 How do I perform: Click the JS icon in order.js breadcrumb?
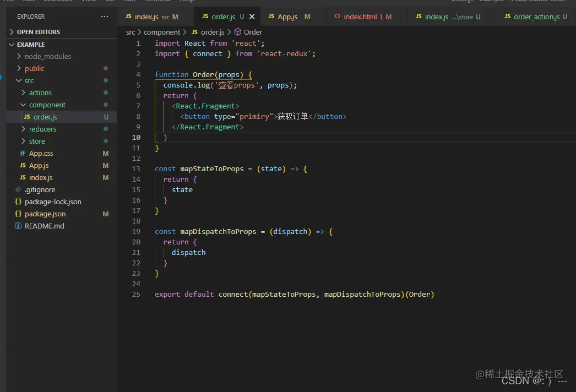pos(195,32)
